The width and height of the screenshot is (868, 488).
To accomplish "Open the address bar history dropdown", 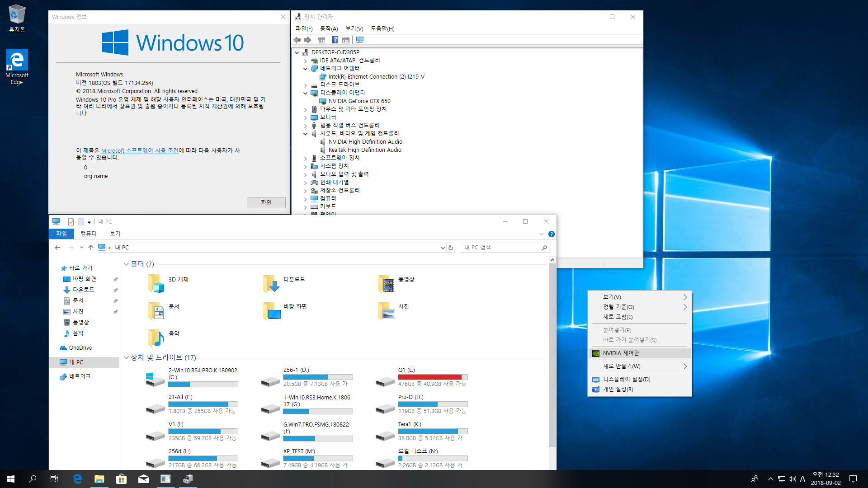I will [443, 248].
